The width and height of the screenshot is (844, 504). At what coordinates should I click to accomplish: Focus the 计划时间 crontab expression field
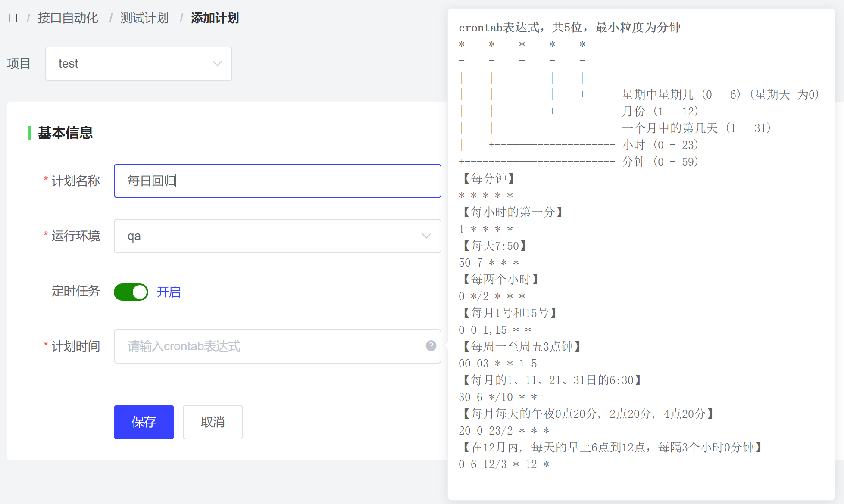[x=278, y=346]
